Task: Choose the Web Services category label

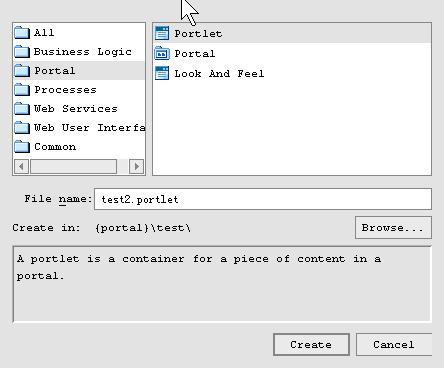Action: click(76, 109)
